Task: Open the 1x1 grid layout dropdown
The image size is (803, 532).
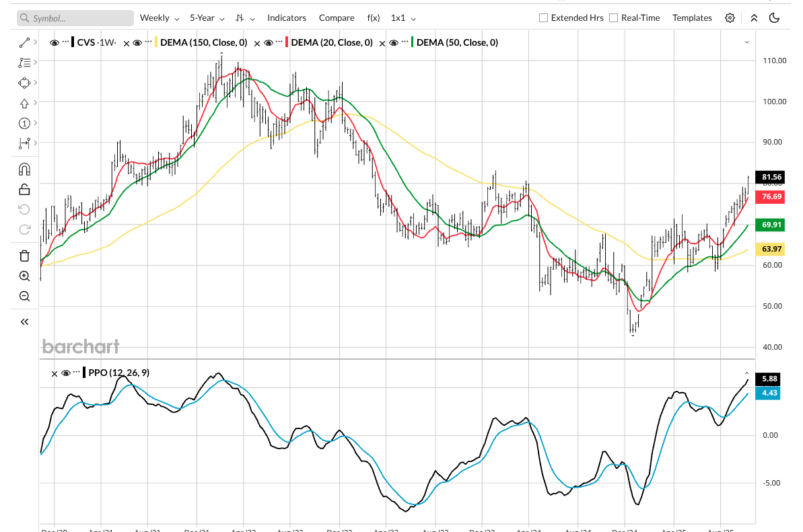Action: click(x=403, y=18)
